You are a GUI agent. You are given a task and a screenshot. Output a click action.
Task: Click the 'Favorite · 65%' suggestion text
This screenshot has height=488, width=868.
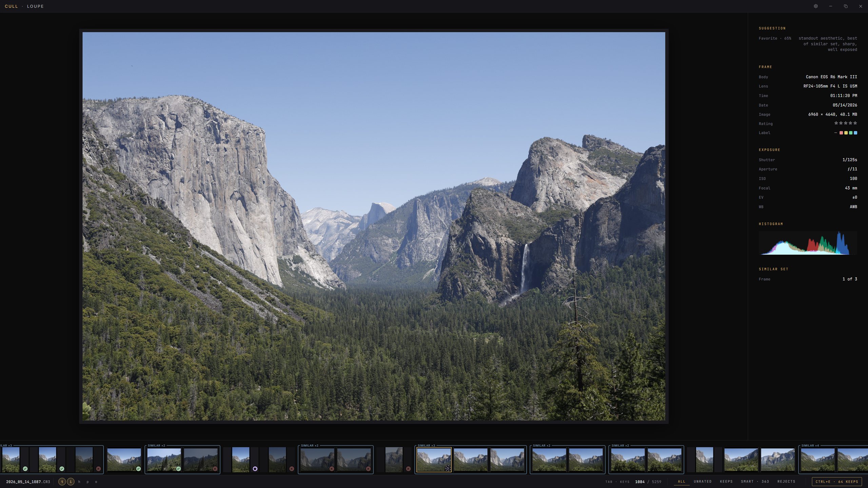[775, 38]
